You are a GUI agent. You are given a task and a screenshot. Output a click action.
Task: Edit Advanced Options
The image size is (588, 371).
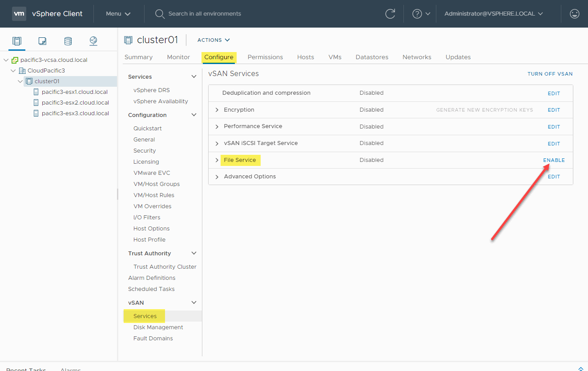[554, 177]
